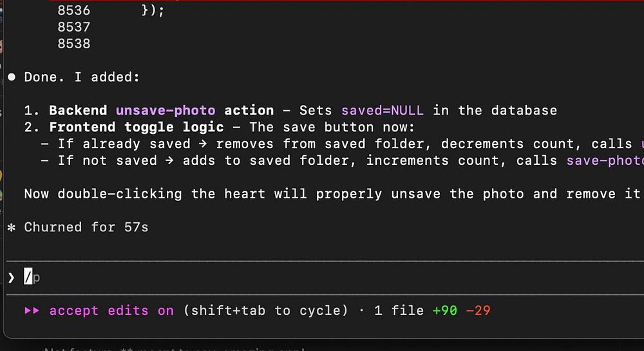Click the "Churned for 57s" status text
This screenshot has height=351, width=644.
[86, 227]
